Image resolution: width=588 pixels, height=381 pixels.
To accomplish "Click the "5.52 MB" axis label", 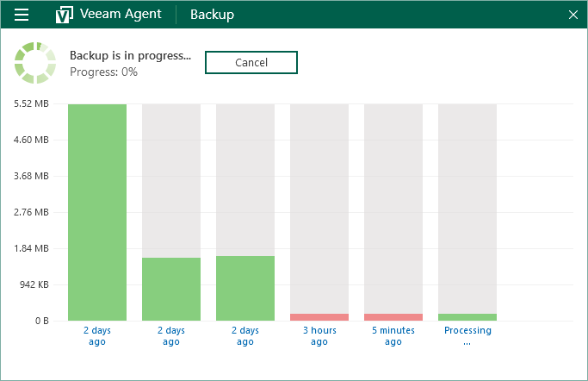I will tap(32, 103).
